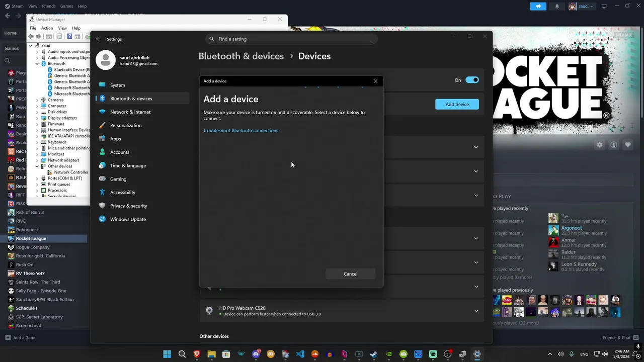This screenshot has height=362, width=644.
Task: Select Rogue Company in Steam library
Action: pos(33,247)
